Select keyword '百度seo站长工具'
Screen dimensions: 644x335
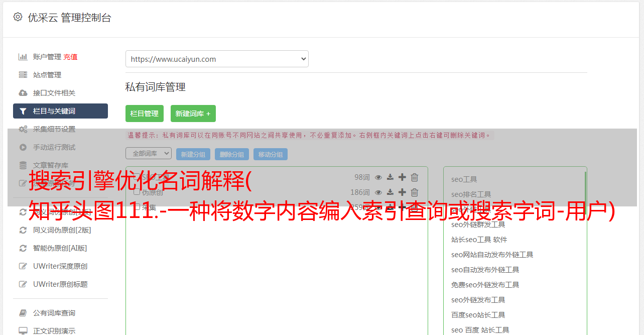click(478, 315)
